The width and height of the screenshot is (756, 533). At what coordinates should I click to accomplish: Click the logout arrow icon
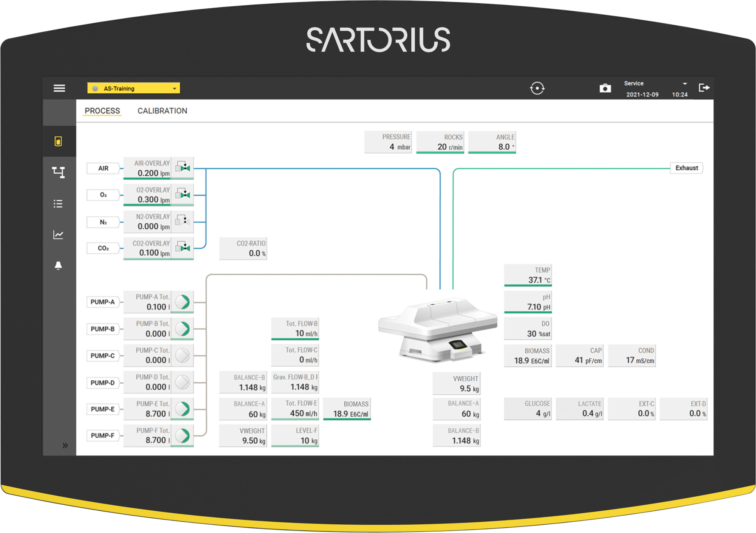(704, 88)
